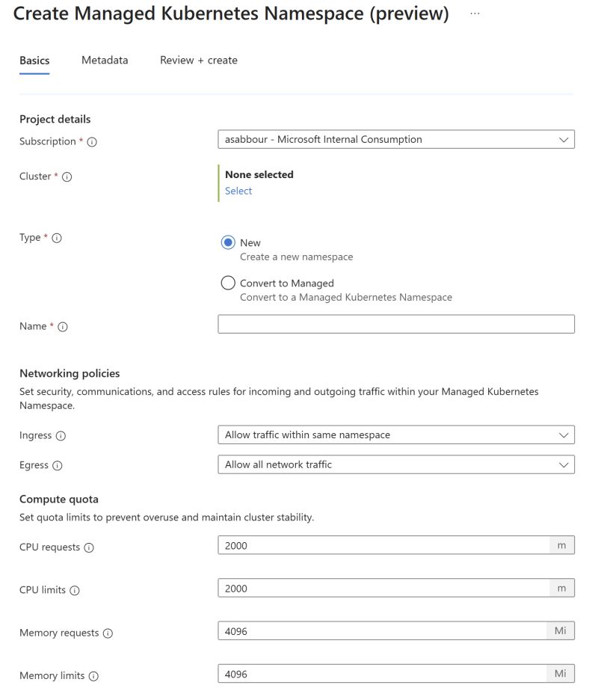Select the Convert to Managed radio button
Screen dimensions: 598x700
pyautogui.click(x=228, y=283)
